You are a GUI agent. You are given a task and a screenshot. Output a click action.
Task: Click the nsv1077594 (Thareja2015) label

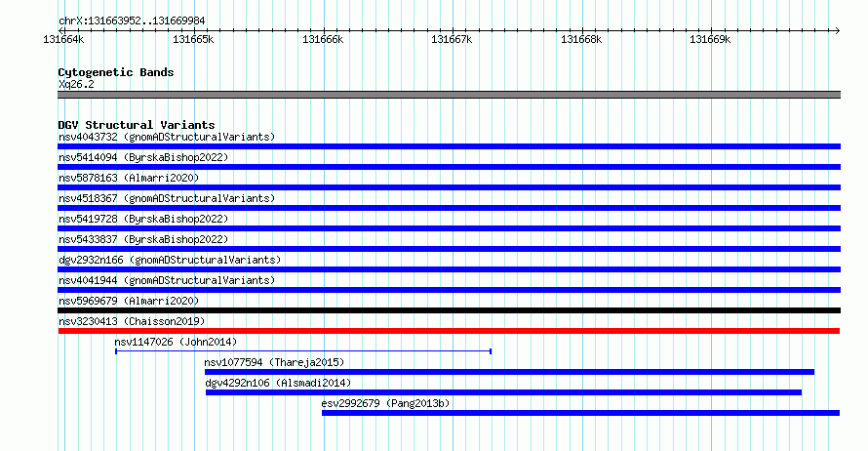click(274, 362)
